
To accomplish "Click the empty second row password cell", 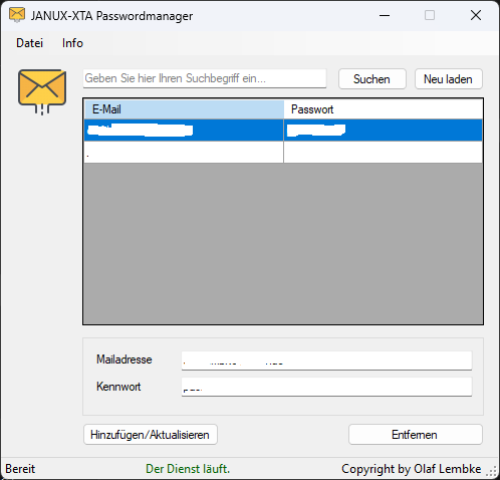I will (383, 152).
